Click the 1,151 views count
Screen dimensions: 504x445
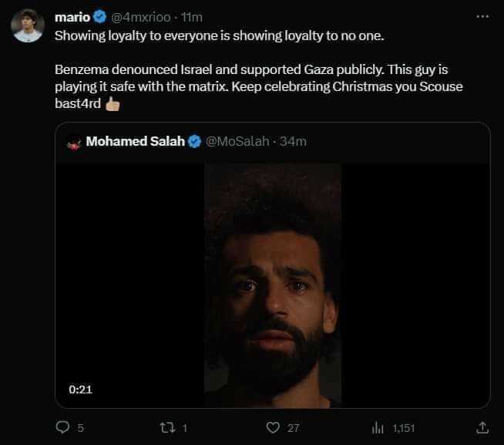(x=403, y=426)
